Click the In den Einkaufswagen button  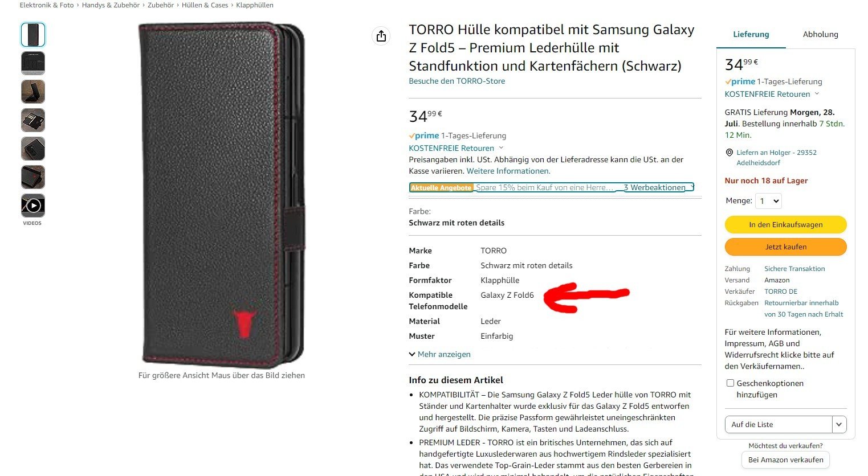click(x=785, y=224)
